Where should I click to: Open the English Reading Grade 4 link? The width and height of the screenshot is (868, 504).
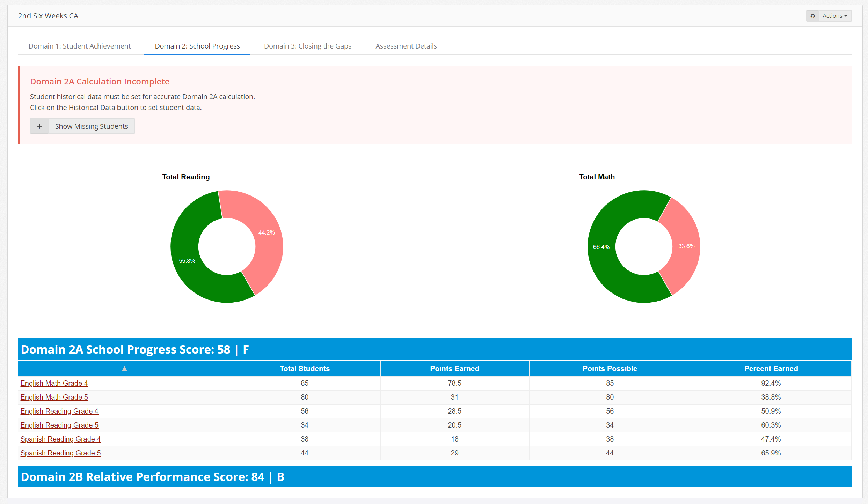59,411
